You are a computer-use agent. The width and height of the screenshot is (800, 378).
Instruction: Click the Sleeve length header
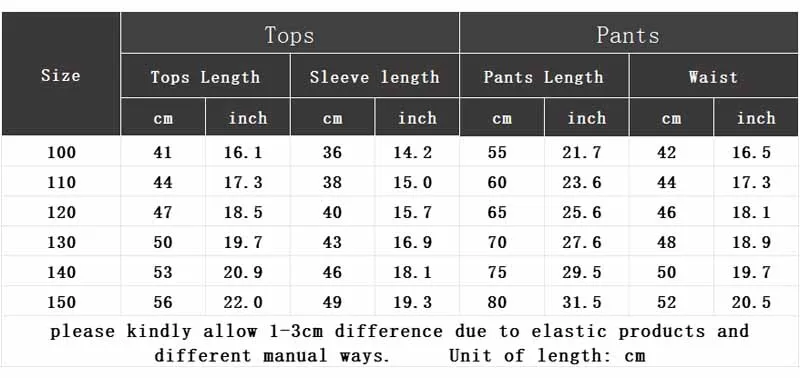[374, 76]
